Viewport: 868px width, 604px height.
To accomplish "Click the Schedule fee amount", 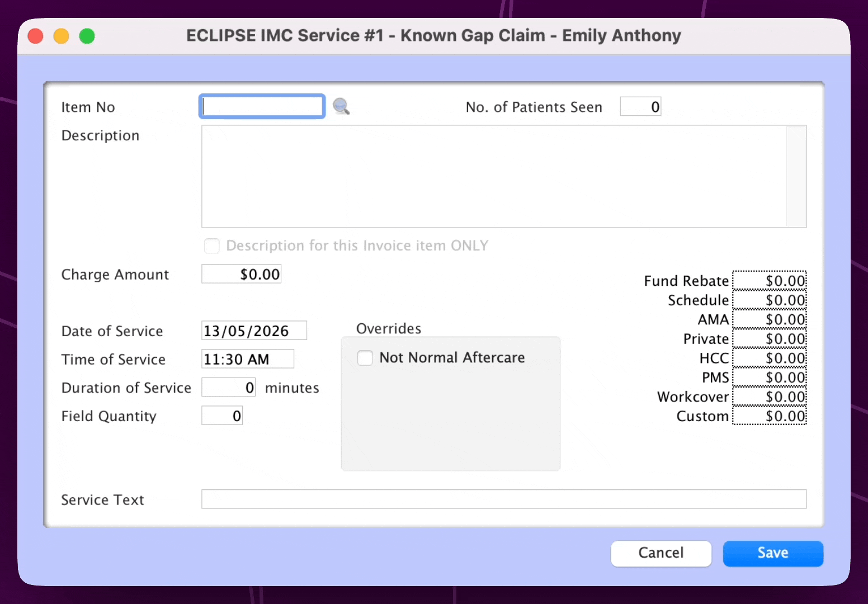I will pos(770,300).
